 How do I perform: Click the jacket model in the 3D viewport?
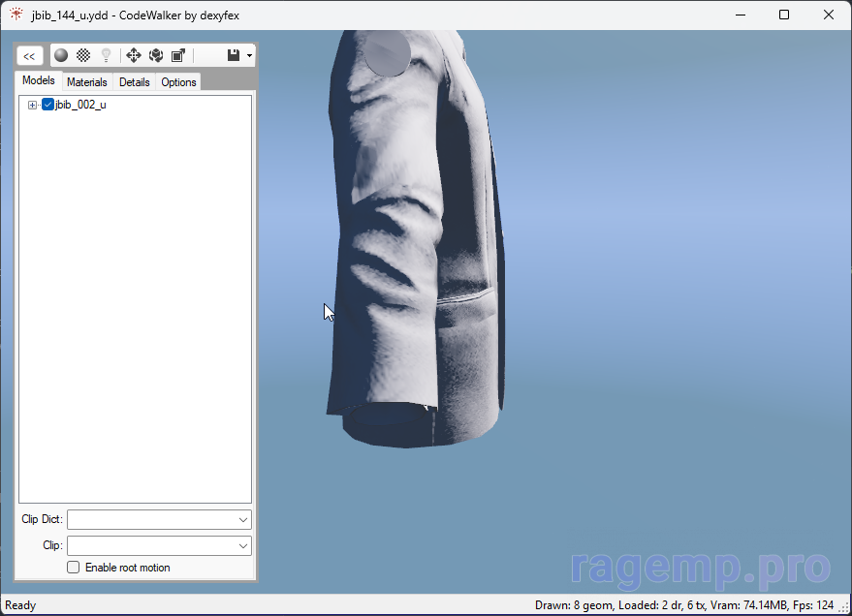pyautogui.click(x=417, y=242)
